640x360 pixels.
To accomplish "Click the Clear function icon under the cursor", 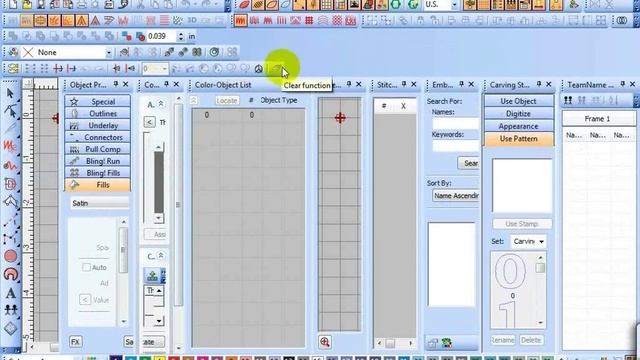I will coord(277,68).
